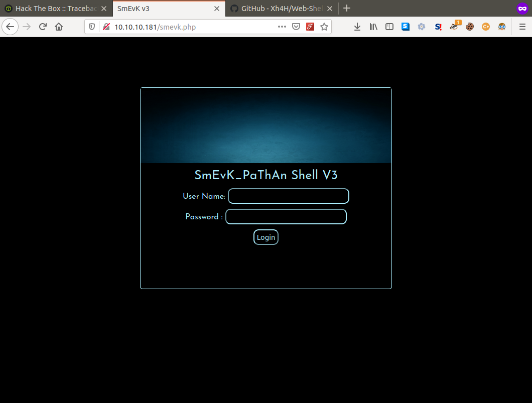Screen dimensions: 532x403
Task: Click the red F extension icon in the address bar
Action: 310,27
